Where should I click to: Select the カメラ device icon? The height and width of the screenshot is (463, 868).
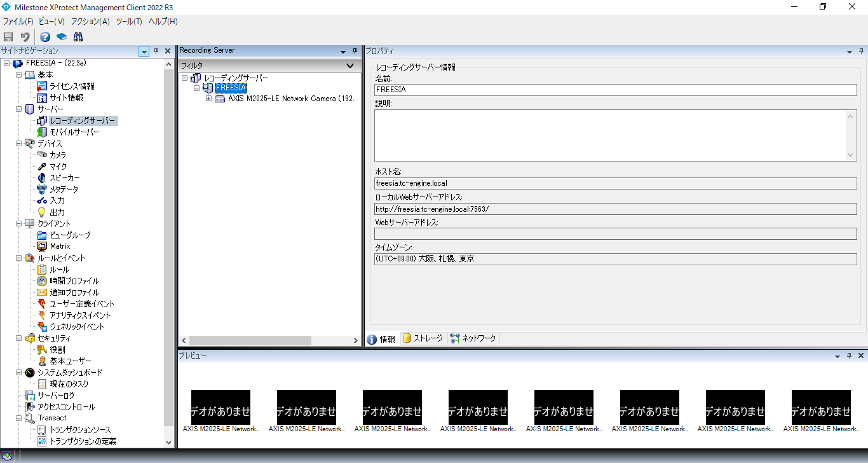42,155
